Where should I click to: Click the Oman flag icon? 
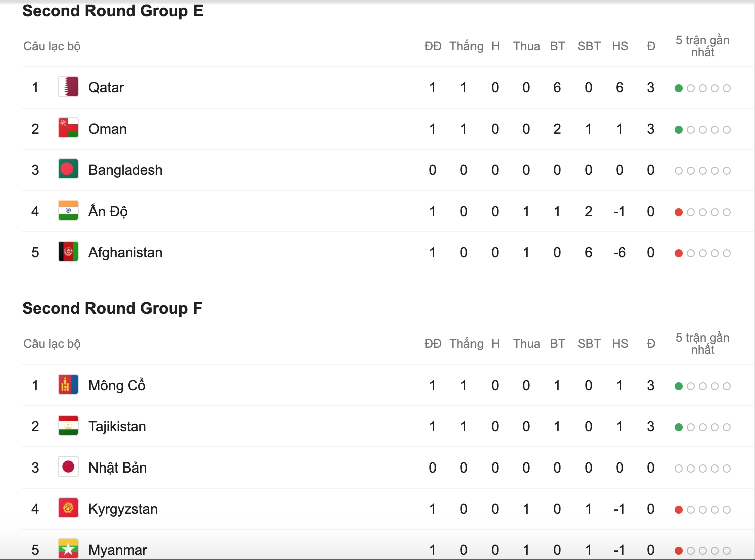(x=68, y=128)
